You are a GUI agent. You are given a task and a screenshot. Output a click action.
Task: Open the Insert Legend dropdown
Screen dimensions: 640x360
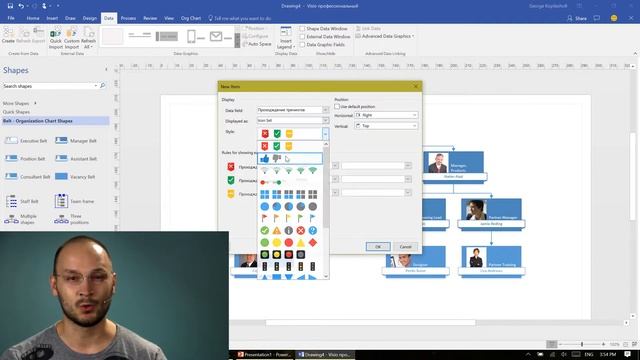point(286,38)
